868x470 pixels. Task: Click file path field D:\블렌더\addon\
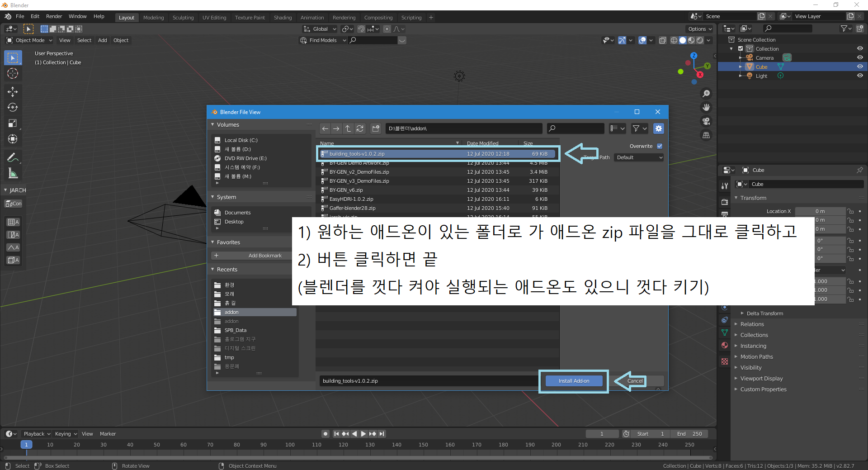click(463, 128)
